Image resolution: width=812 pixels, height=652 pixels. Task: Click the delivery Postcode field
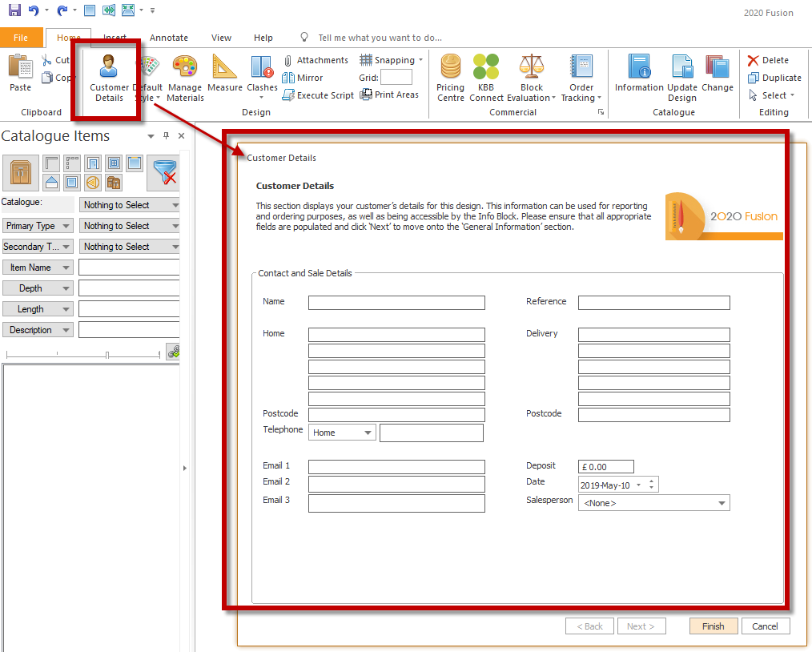654,415
